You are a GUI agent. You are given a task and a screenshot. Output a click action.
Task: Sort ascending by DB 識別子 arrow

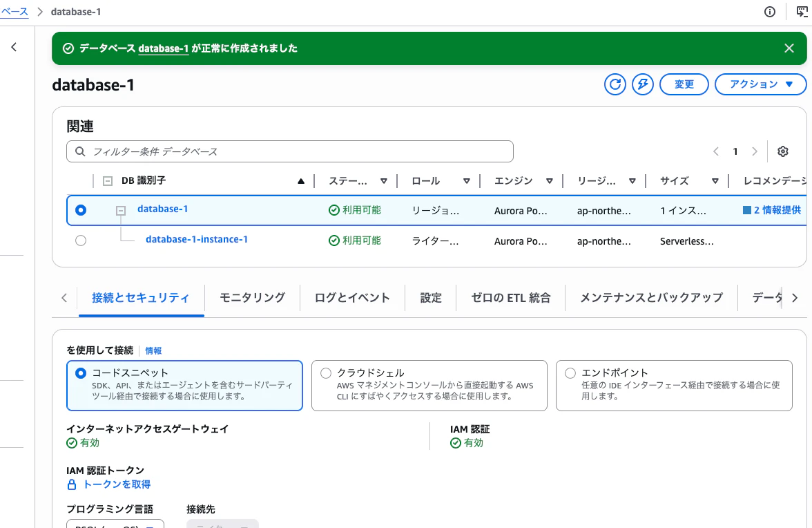(x=301, y=181)
